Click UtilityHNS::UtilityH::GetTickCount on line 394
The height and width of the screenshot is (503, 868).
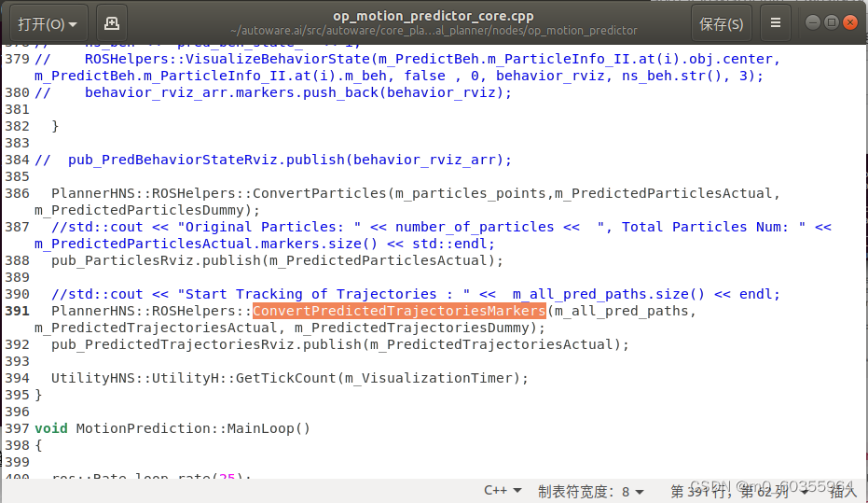click(x=194, y=378)
